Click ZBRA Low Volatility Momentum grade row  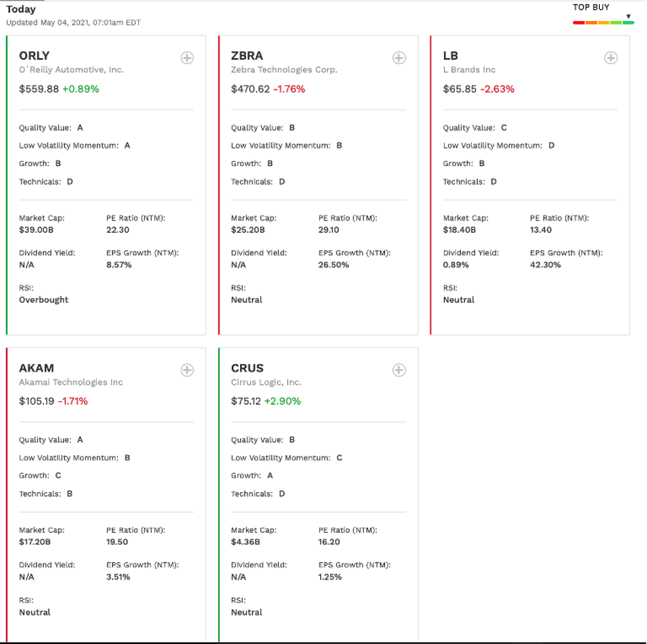[x=287, y=146]
